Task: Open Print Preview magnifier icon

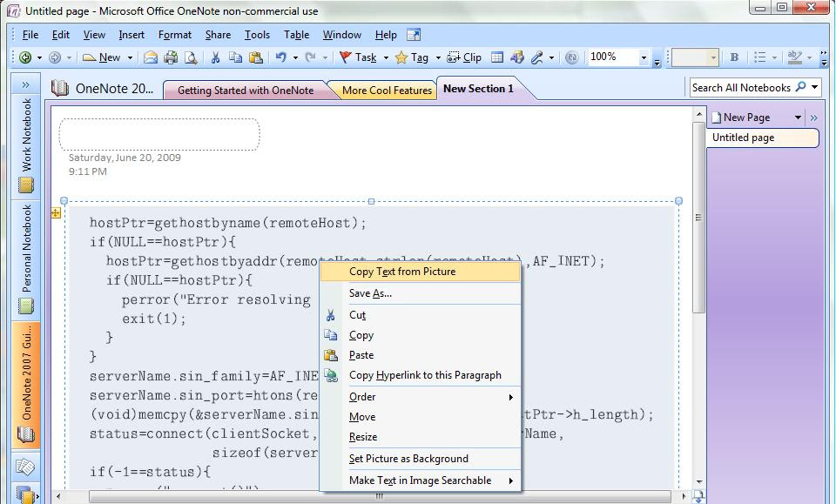Action: (191, 57)
